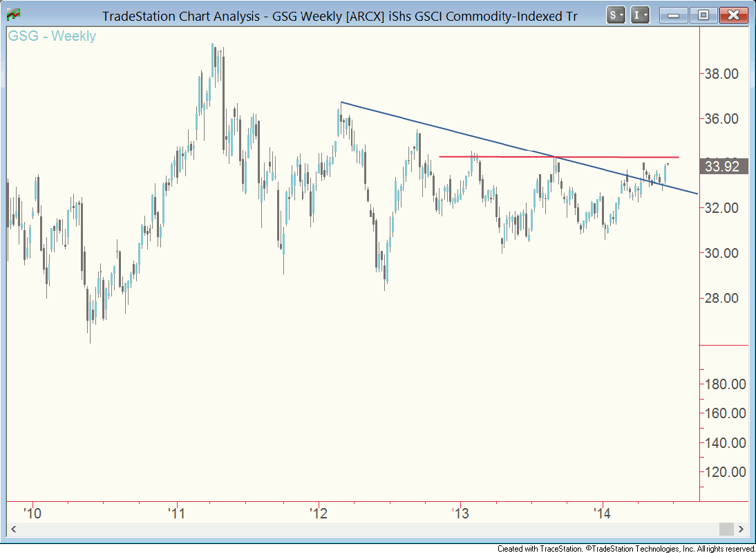This screenshot has width=756, height=553.
Task: Maximize the chart analysis window
Action: pyautogui.click(x=703, y=15)
